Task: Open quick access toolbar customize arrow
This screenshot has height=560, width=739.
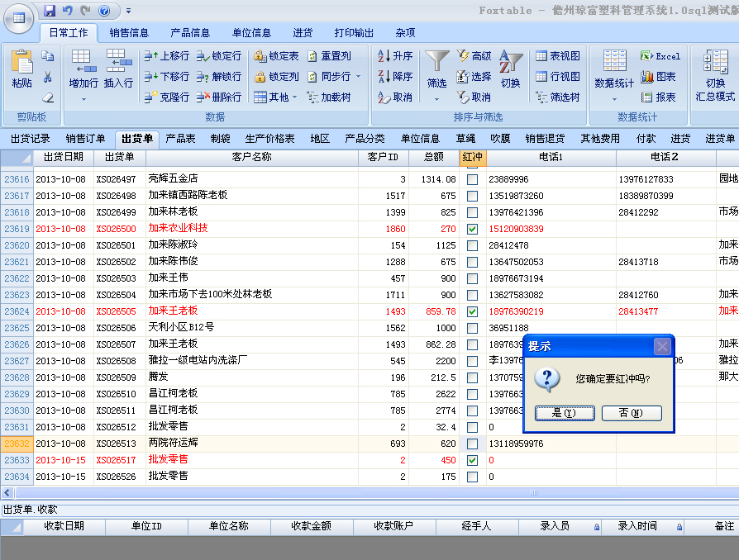Action: pyautogui.click(x=128, y=11)
